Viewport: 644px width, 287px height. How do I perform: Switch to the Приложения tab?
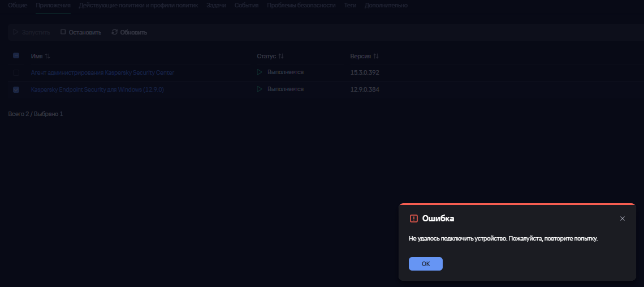[53, 5]
